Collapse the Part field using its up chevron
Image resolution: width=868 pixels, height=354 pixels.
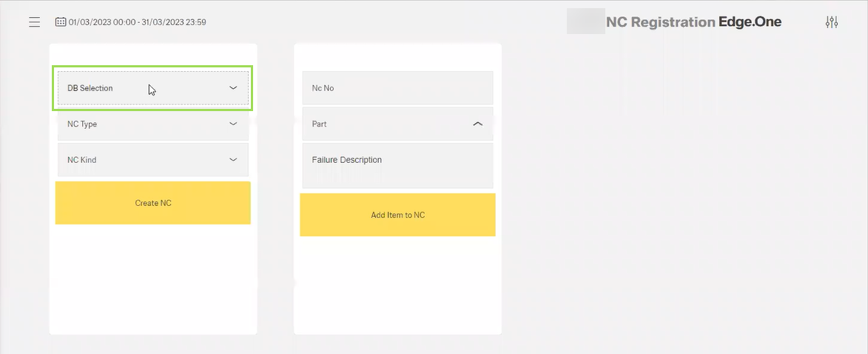click(477, 124)
